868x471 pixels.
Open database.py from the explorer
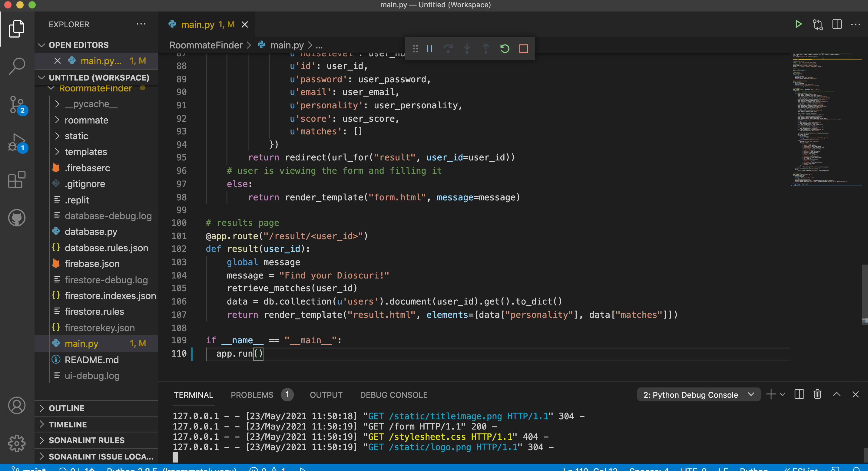click(x=91, y=232)
